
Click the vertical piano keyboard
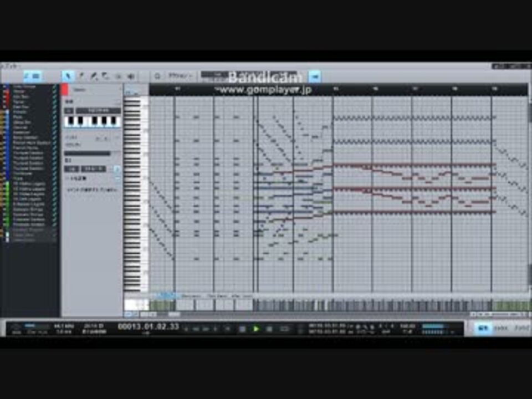(136, 193)
